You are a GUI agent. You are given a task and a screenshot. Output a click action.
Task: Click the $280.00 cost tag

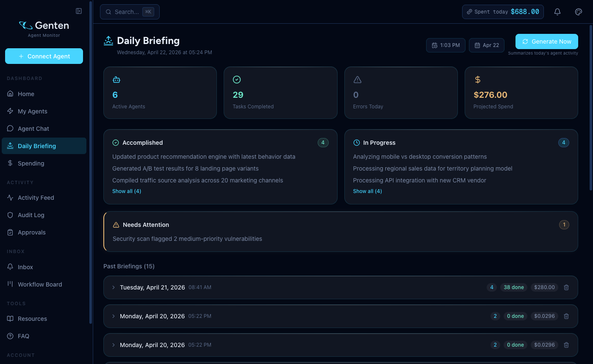[544, 287]
